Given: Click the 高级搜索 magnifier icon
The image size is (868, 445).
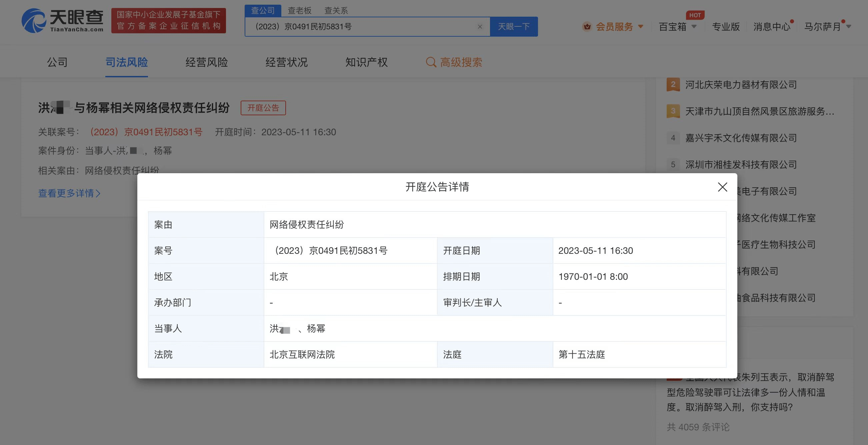Looking at the screenshot, I should 431,62.
